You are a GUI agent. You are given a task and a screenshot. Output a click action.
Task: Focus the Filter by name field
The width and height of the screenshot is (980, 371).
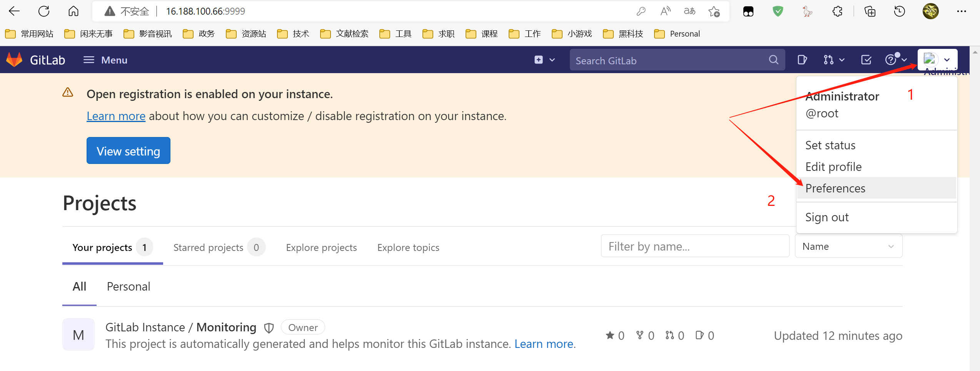695,246
